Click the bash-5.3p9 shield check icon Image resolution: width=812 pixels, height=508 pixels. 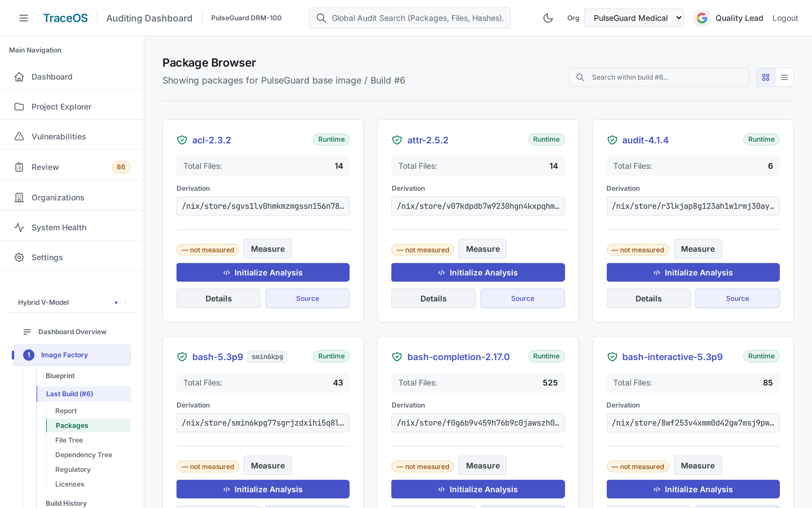[x=182, y=356]
